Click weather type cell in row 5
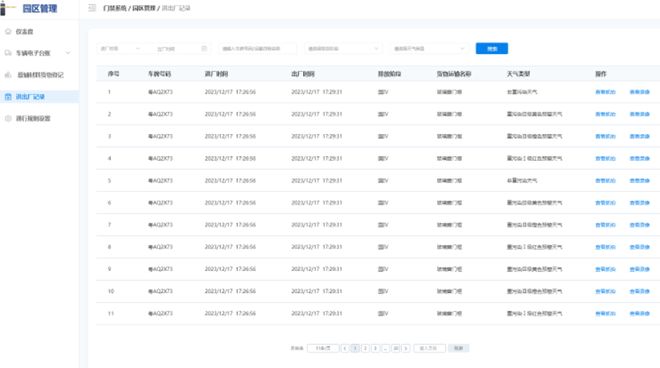This screenshot has height=368, width=660. pos(522,181)
